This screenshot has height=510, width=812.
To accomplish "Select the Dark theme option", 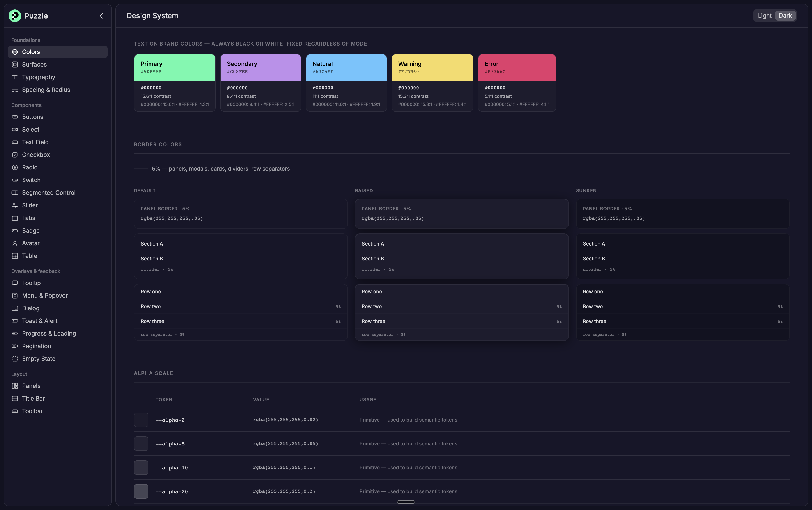I will pyautogui.click(x=785, y=16).
